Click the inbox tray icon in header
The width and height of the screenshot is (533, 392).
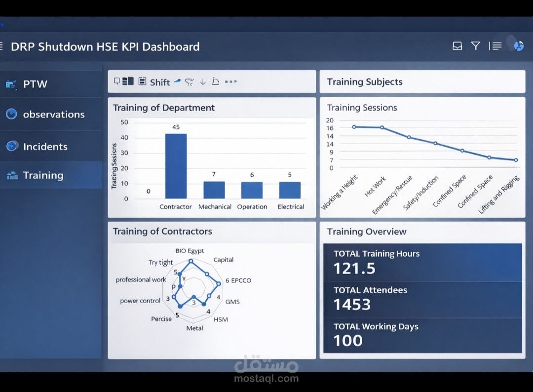(457, 46)
